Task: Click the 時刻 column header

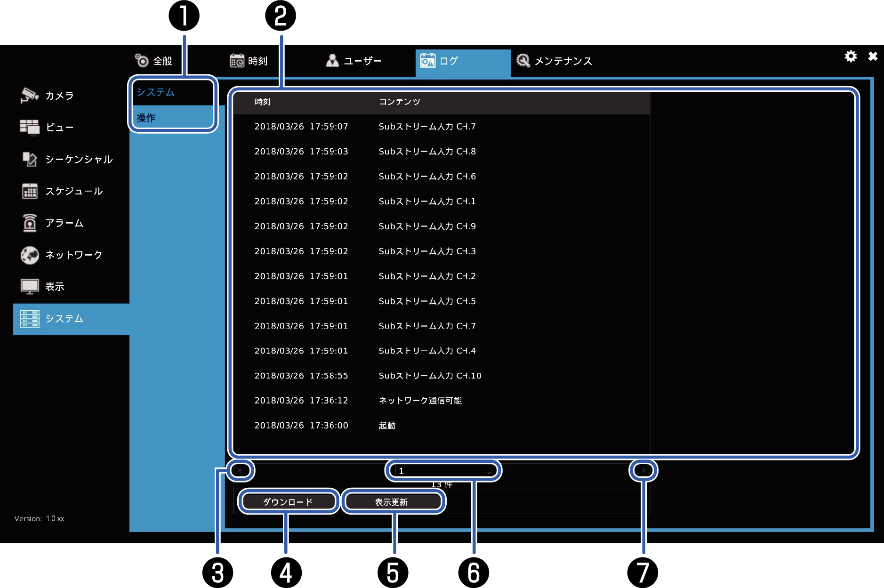Action: click(x=262, y=102)
